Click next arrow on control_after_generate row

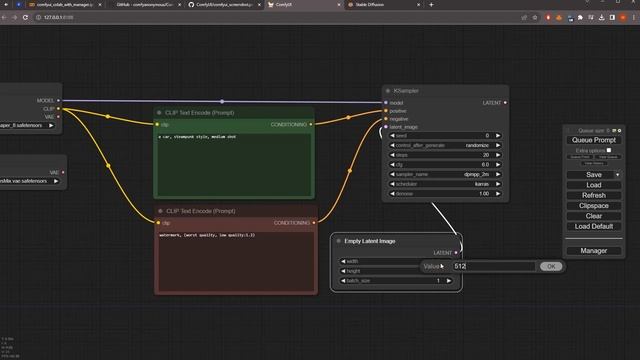tap(498, 145)
